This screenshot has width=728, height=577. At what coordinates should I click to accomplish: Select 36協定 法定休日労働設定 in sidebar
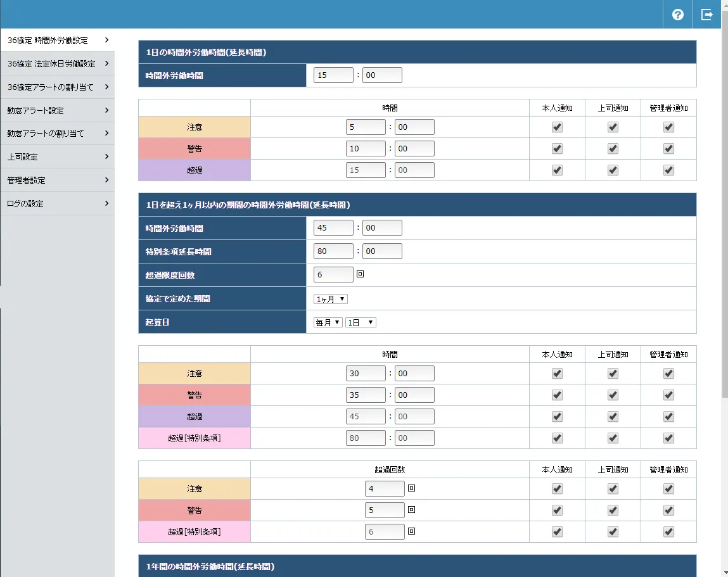(51, 63)
